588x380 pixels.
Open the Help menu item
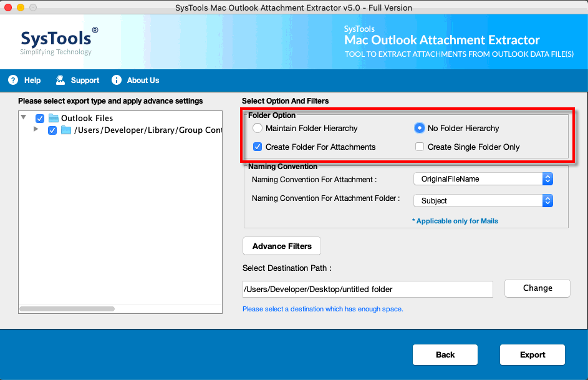coord(32,80)
